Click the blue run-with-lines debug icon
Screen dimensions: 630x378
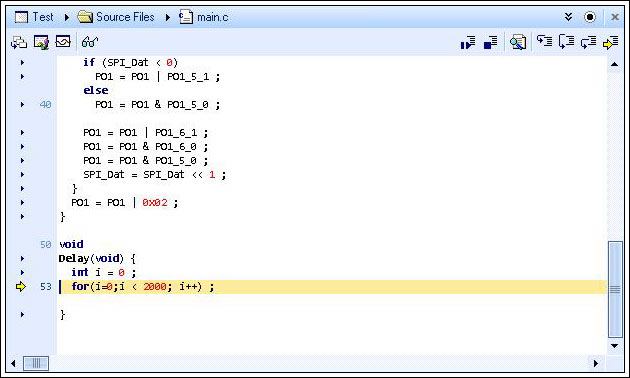468,42
